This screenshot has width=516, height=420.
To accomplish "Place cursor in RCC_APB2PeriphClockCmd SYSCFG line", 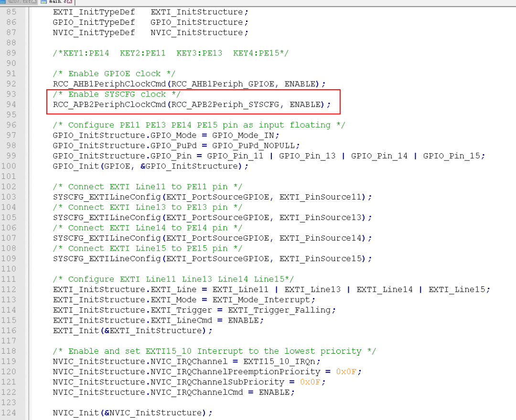I will coord(192,105).
